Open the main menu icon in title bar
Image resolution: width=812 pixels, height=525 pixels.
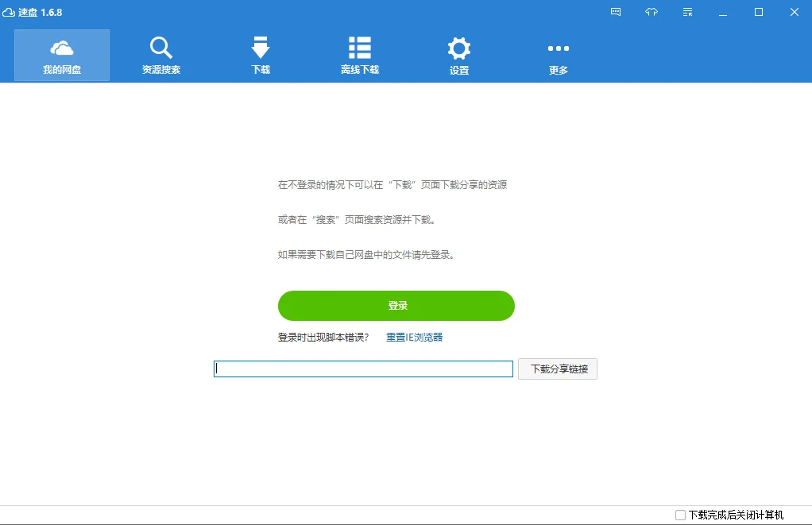687,12
